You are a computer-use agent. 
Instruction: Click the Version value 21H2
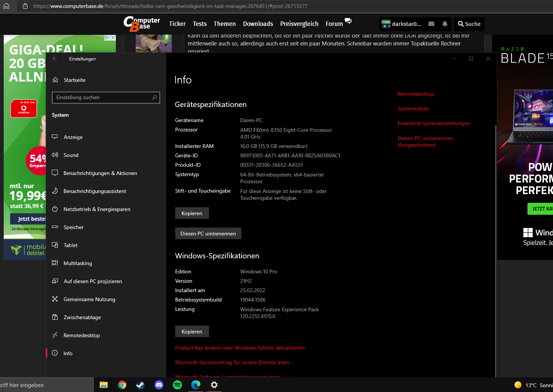[246, 281]
